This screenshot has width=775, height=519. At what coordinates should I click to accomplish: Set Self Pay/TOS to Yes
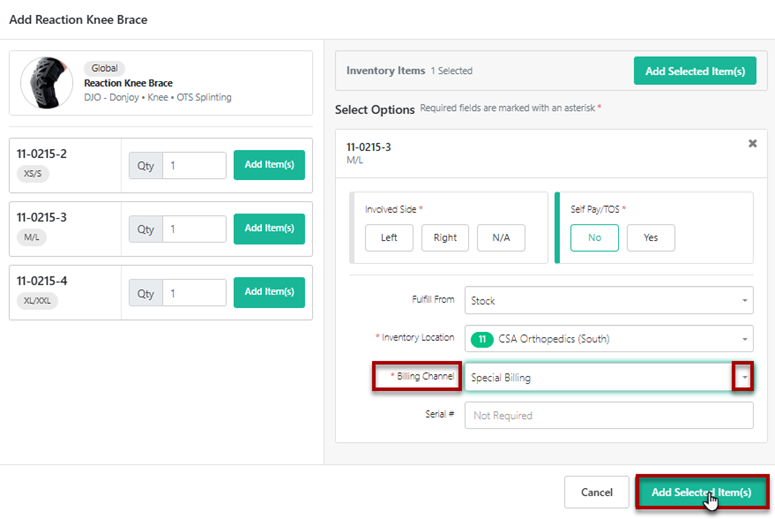(650, 238)
